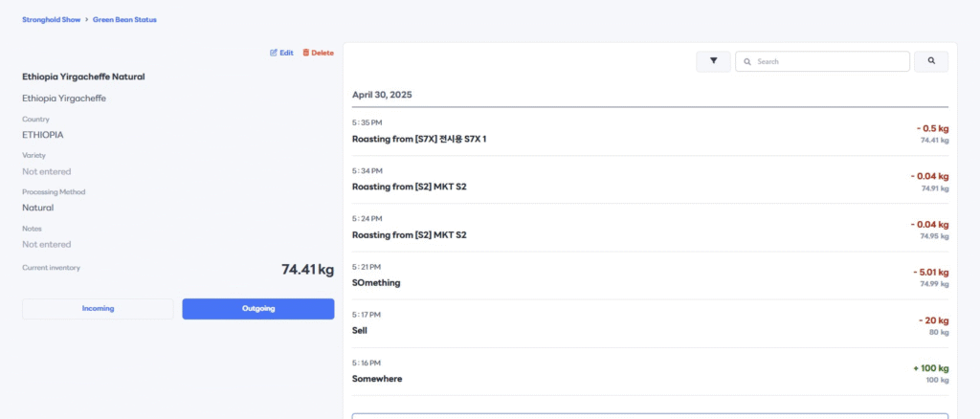Select the Incoming tab button
The image size is (980, 419).
coord(99,308)
